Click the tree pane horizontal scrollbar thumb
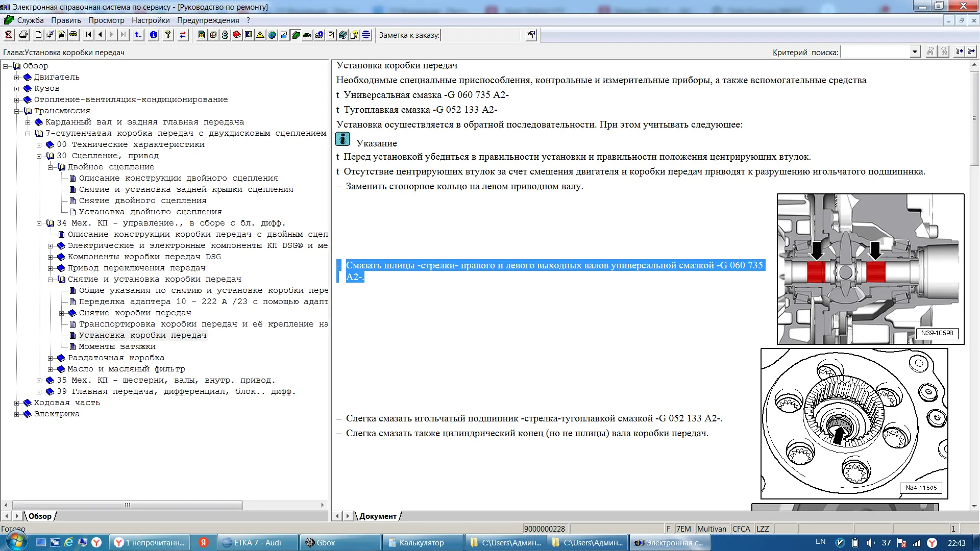The height and width of the screenshot is (551, 980). click(127, 505)
